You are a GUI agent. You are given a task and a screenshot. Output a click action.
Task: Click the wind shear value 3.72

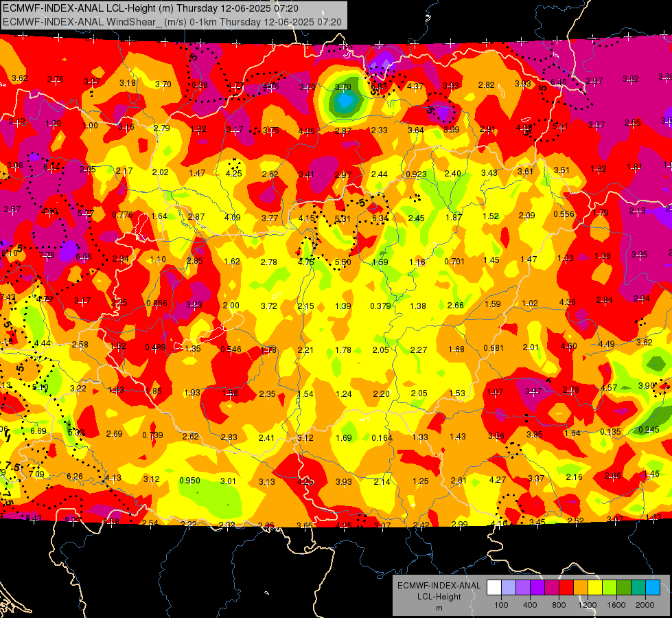click(268, 306)
